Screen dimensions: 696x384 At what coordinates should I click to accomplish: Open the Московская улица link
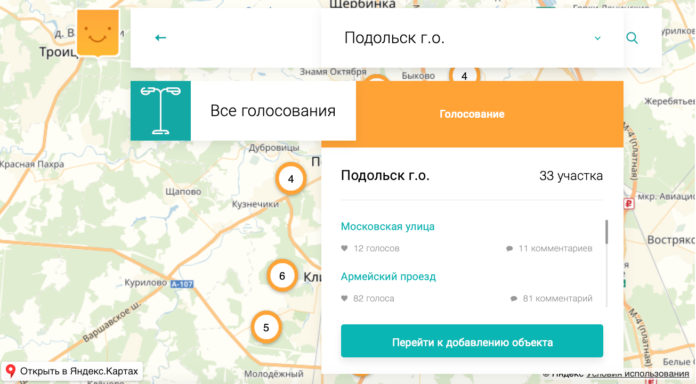388,226
